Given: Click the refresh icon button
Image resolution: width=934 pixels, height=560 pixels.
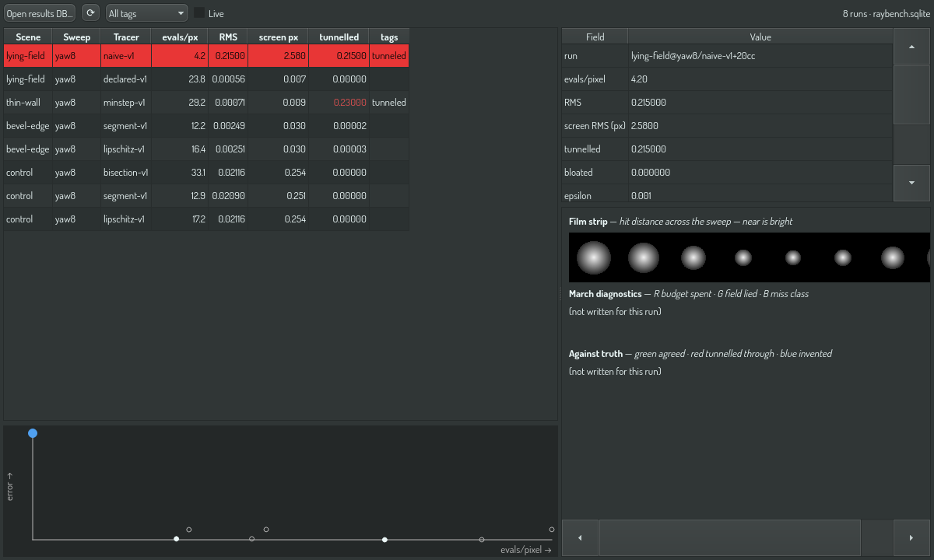Looking at the screenshot, I should 91,13.
